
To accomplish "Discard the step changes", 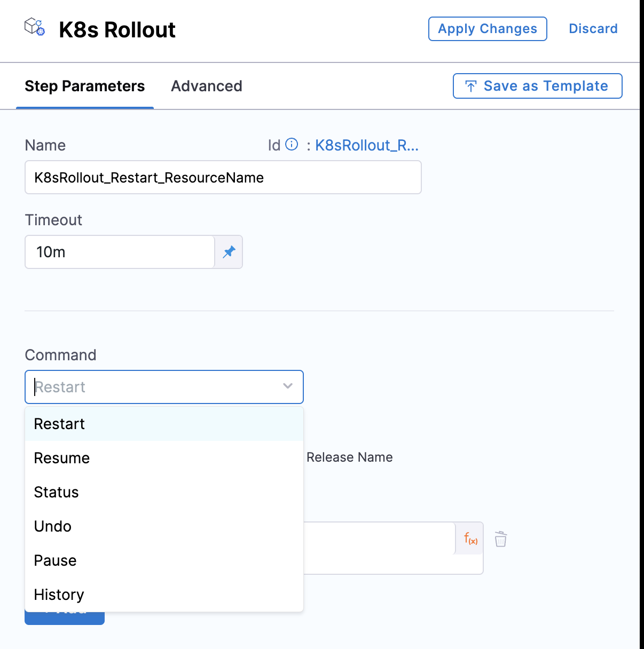I will click(x=593, y=29).
